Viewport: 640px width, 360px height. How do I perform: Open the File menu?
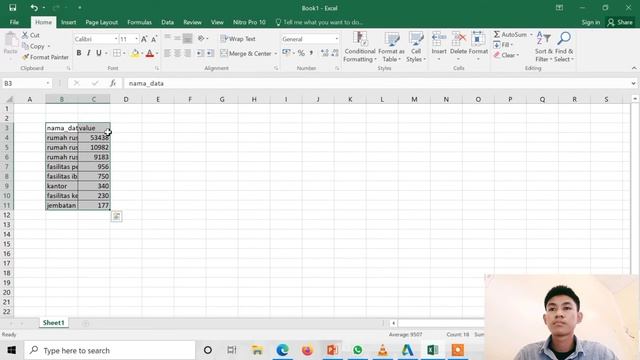tap(14, 22)
